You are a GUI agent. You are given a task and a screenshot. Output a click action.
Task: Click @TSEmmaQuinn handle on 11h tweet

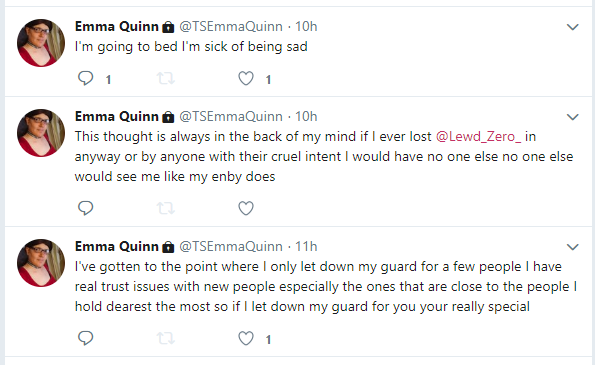coord(231,247)
